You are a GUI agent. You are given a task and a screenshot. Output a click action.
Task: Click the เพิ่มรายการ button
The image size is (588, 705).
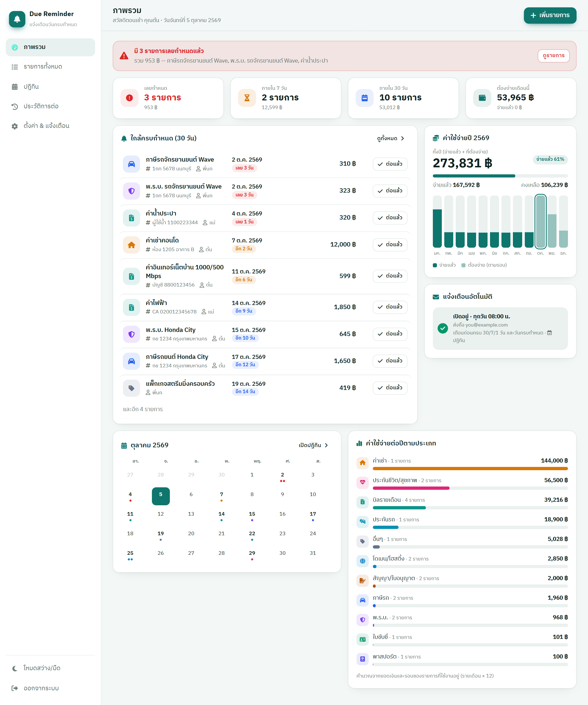550,16
